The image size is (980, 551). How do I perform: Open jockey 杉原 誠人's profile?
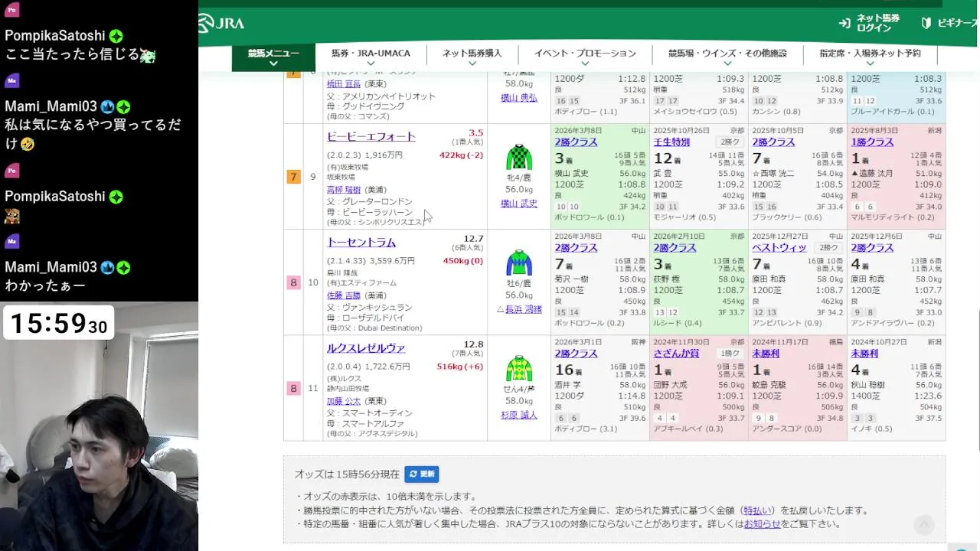point(519,415)
